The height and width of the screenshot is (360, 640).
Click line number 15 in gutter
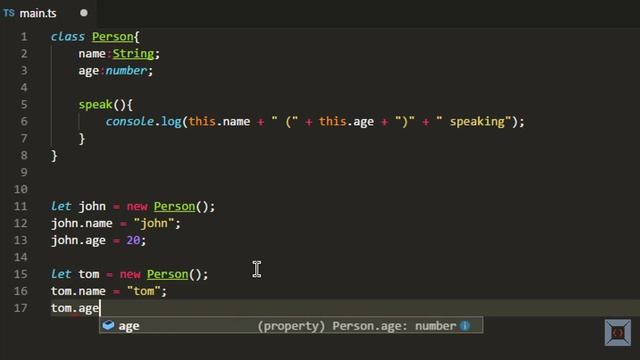tap(21, 274)
